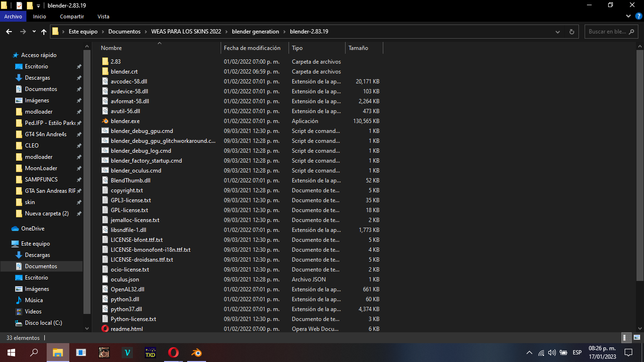Click the Properties icon in the title bar

(x=19, y=5)
